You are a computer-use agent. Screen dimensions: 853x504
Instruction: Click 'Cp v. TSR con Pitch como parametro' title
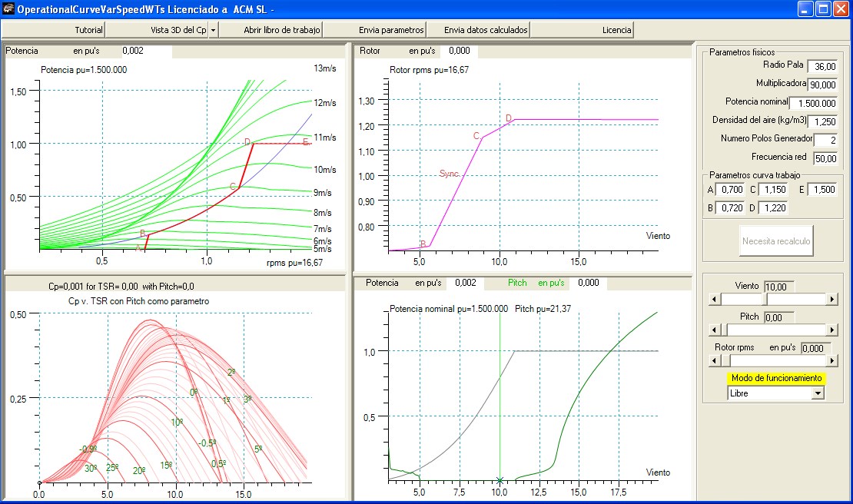pos(139,301)
